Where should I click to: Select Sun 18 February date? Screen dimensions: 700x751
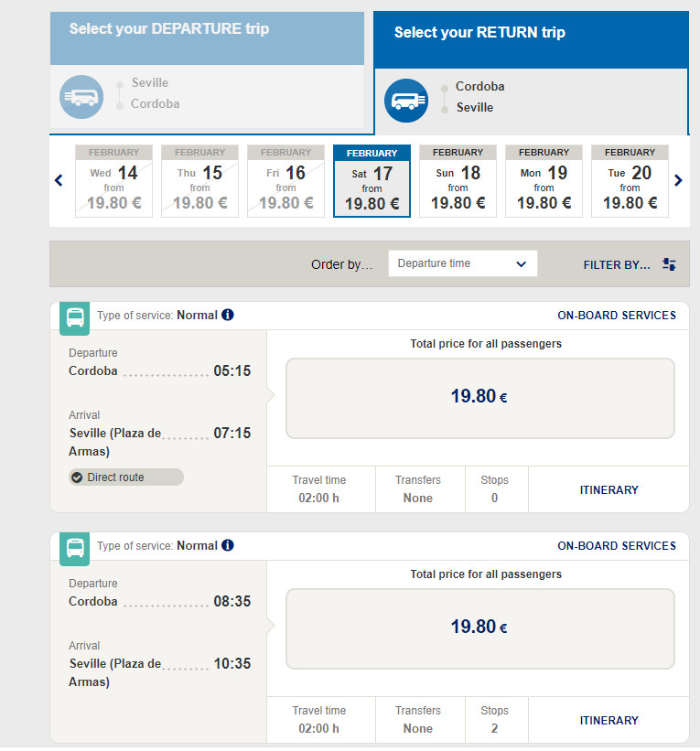pyautogui.click(x=458, y=180)
